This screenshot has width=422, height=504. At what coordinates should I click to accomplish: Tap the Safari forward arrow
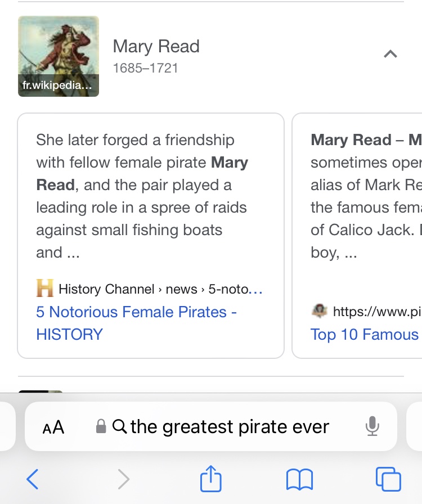tap(123, 480)
